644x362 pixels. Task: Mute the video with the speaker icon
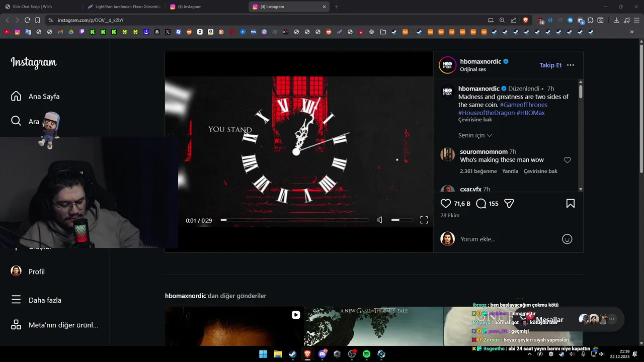point(380,220)
